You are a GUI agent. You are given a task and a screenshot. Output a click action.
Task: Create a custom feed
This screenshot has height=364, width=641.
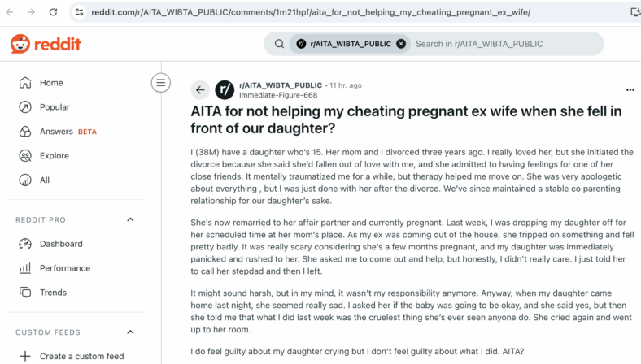76,356
